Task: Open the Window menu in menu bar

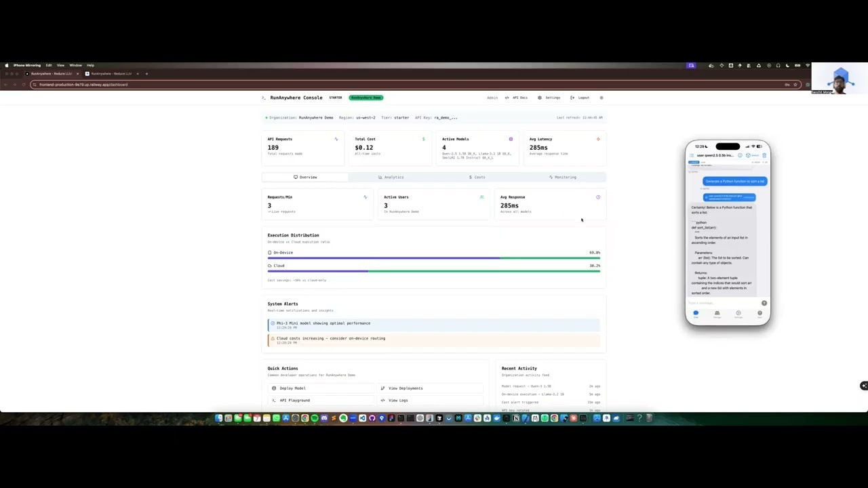Action: [75, 65]
